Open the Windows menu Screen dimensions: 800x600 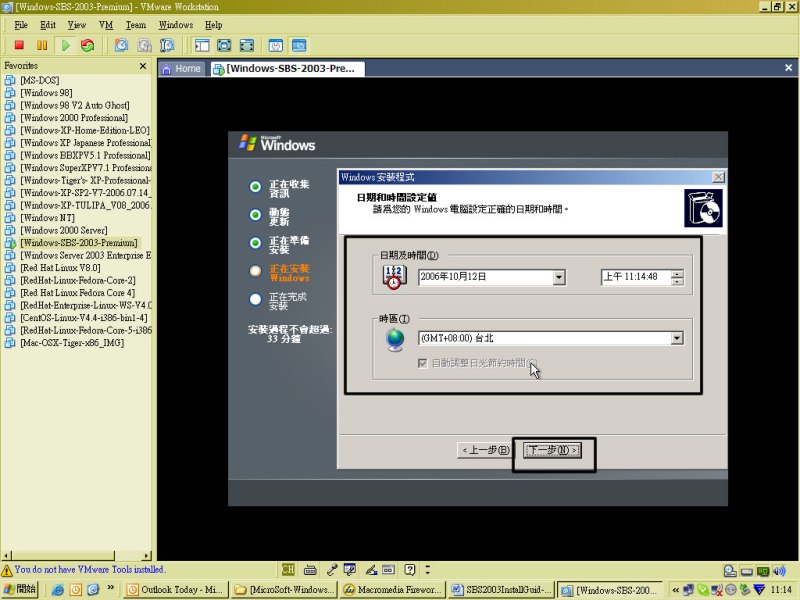point(176,24)
